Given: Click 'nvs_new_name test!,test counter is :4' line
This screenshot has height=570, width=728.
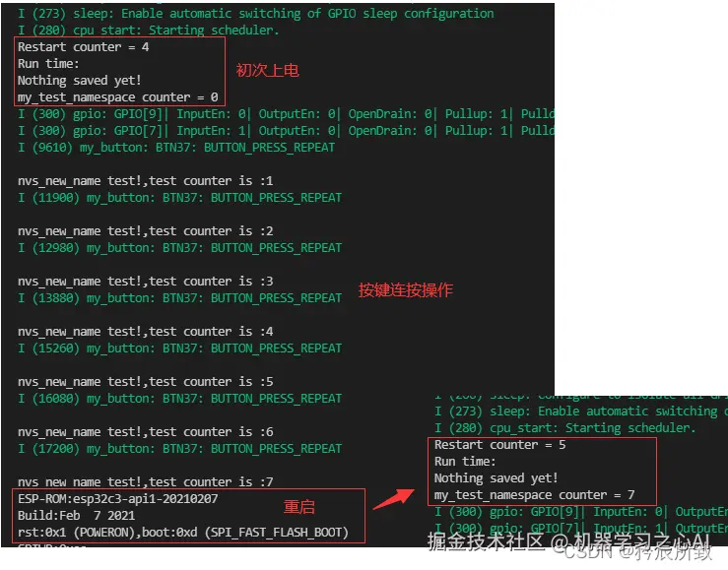Looking at the screenshot, I should tap(146, 332).
